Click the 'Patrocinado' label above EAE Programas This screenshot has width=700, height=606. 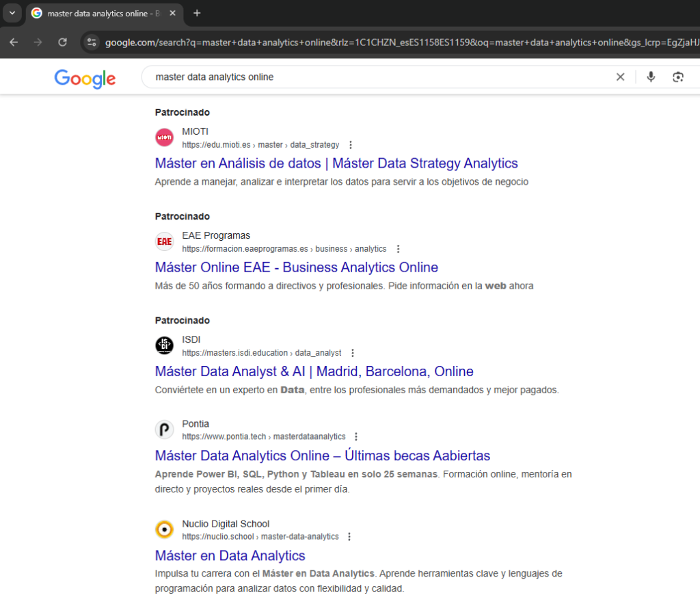point(182,216)
